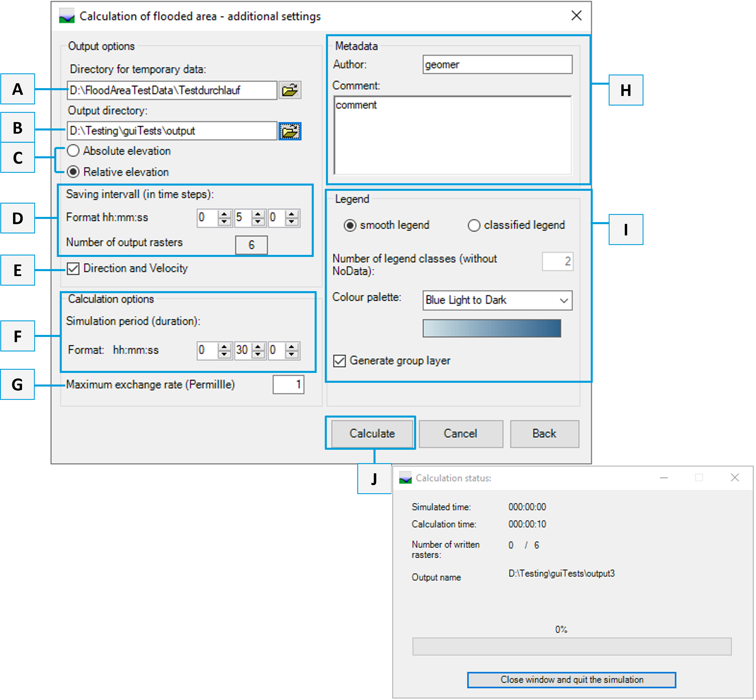Increase saving interval seconds spinner up
The image size is (756, 700).
292,214
